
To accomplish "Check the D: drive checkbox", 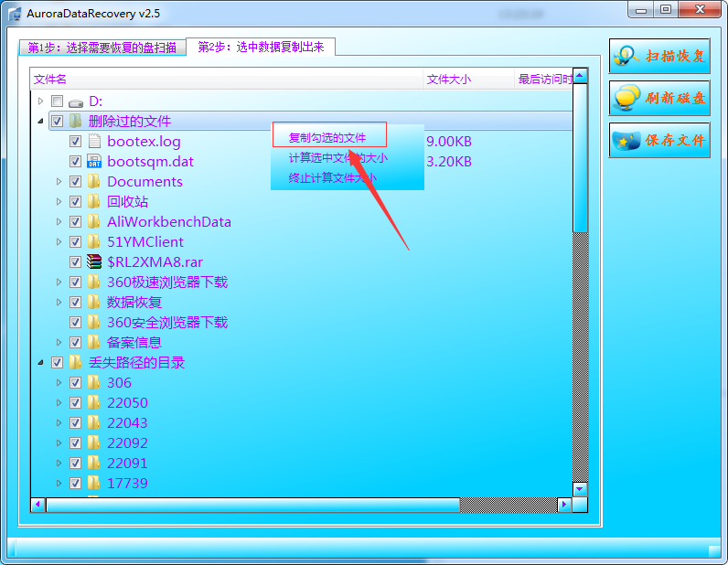I will coord(57,101).
